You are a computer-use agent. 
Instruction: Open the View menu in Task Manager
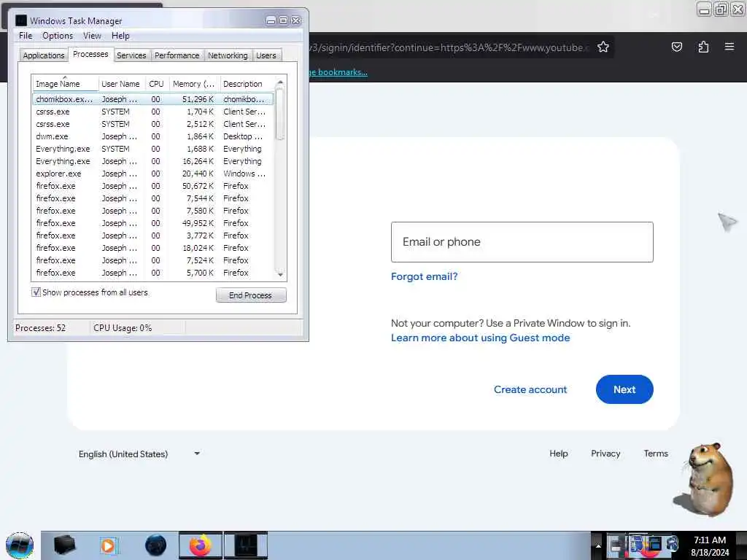point(92,36)
